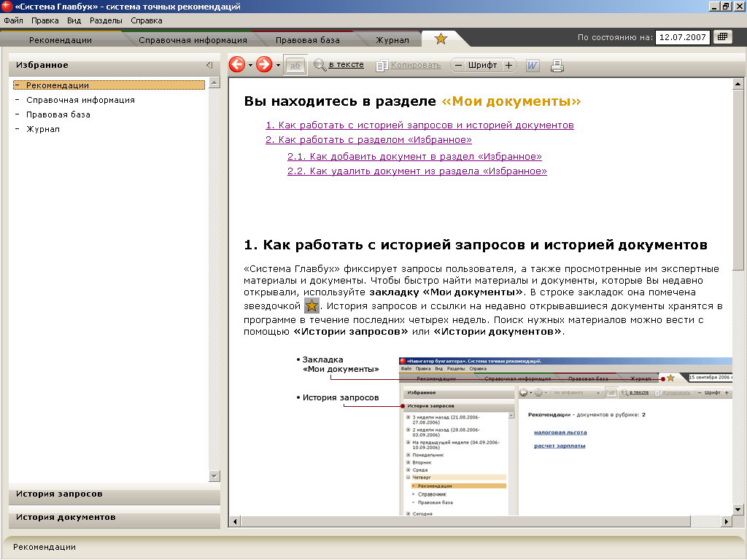Select 'Правовая база' in Избранное list
Viewport: 747px width, 560px height.
tap(58, 114)
